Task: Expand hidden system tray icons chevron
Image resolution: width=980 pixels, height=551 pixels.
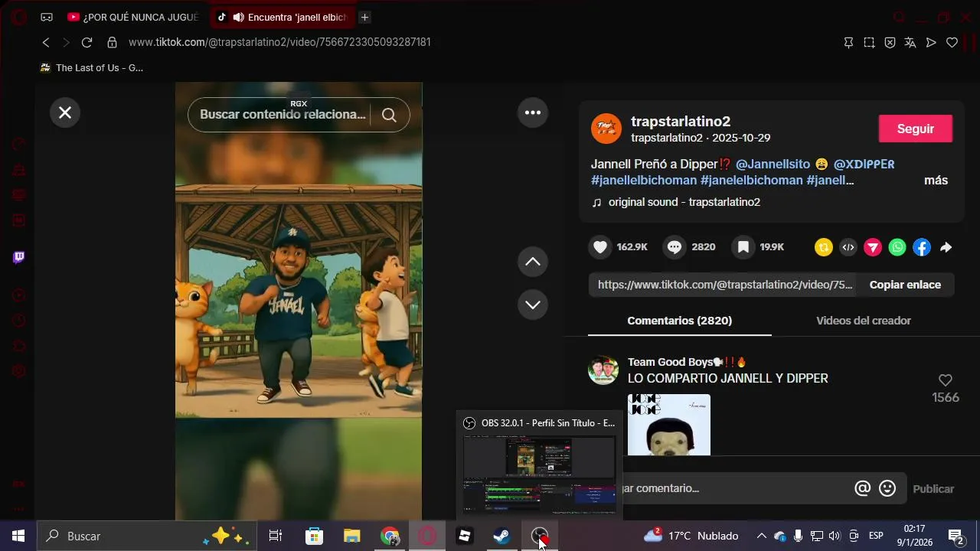Action: tap(761, 536)
